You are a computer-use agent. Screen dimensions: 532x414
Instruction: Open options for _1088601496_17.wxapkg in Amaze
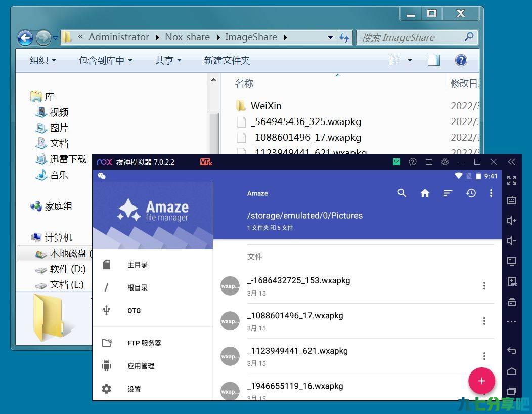click(x=484, y=321)
